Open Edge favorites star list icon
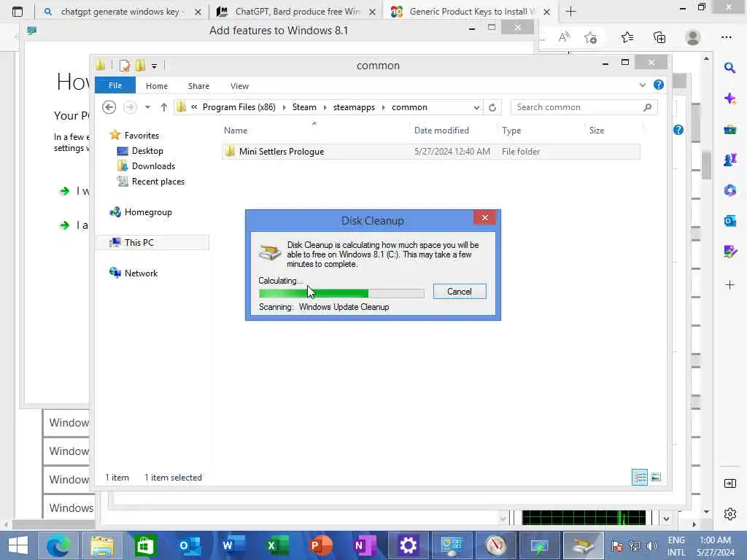This screenshot has width=747, height=560. 627,37
